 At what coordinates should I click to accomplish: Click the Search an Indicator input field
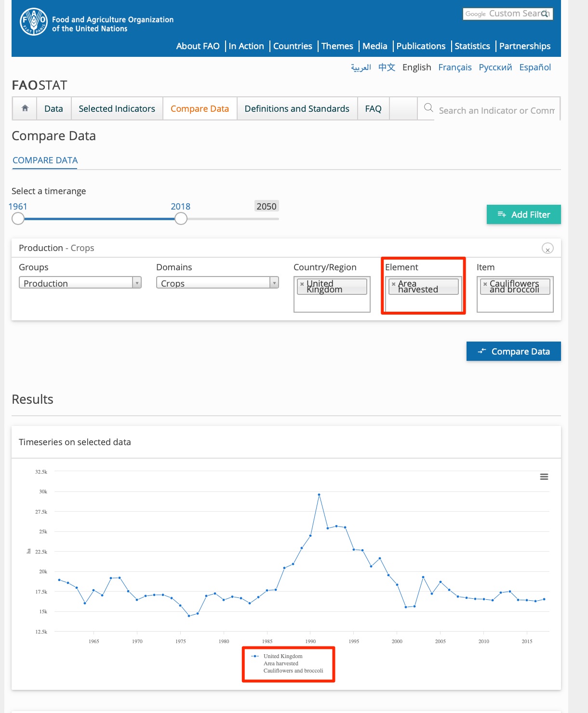click(x=497, y=110)
